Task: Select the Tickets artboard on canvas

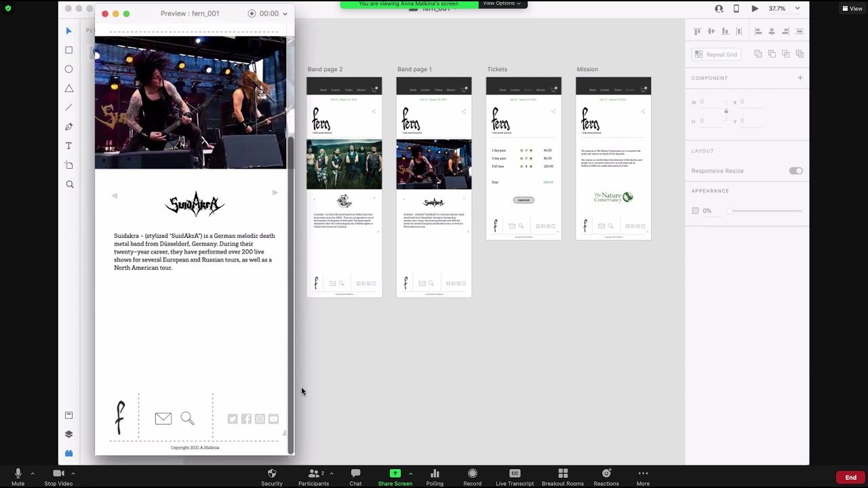Action: [524, 158]
